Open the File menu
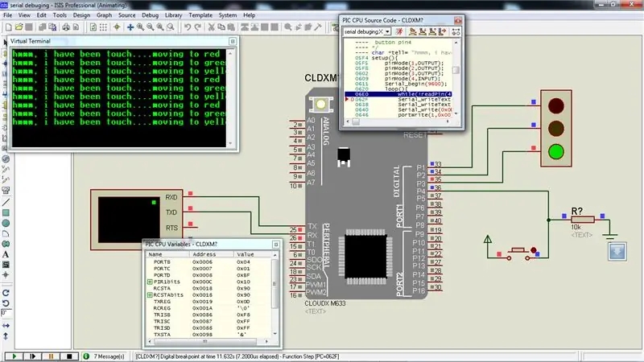 pyautogui.click(x=8, y=15)
